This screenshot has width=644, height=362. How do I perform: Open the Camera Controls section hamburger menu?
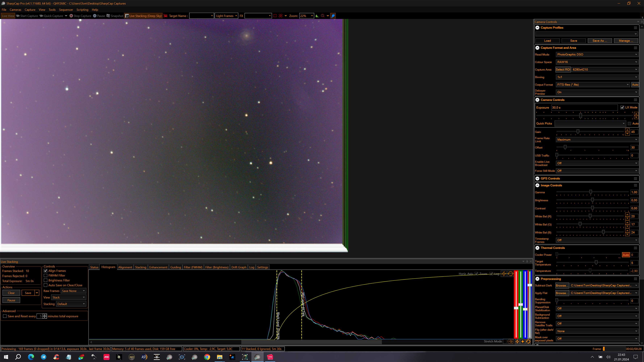pyautogui.click(x=635, y=100)
